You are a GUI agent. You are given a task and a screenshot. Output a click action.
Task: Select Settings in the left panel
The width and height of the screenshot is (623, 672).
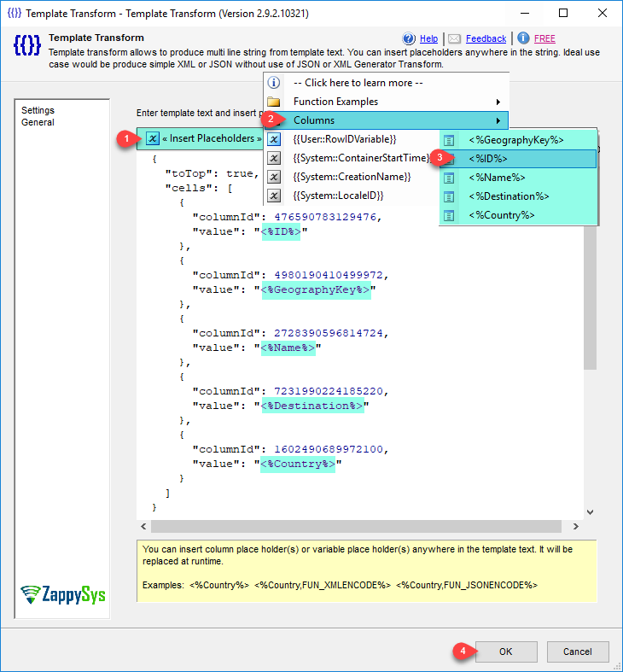click(38, 110)
